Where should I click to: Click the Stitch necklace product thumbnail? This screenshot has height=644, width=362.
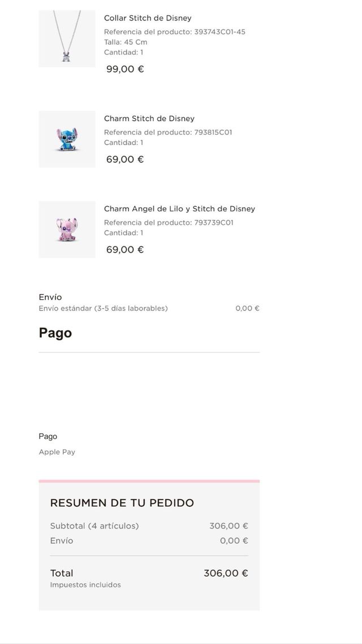coord(67,39)
